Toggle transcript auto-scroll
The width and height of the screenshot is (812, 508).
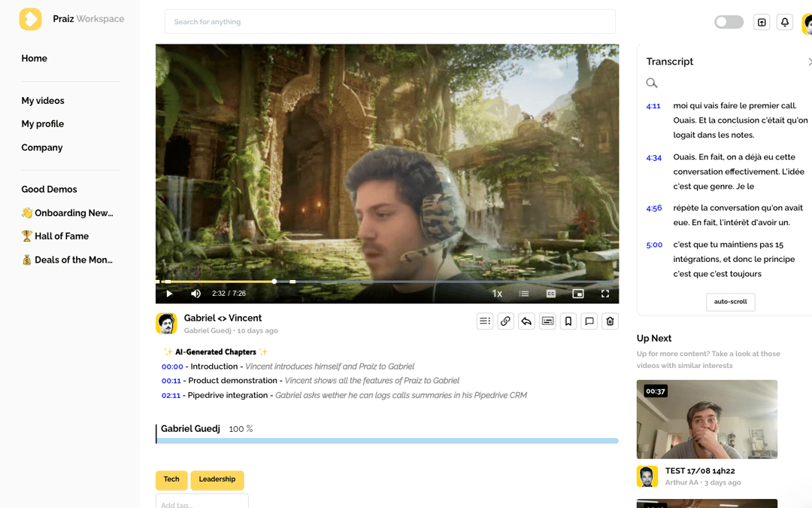730,302
